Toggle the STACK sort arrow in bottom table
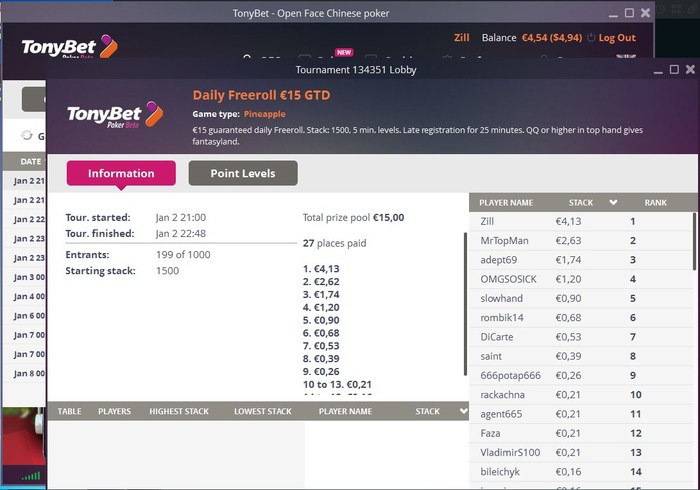Screen dimensions: 700x490 click(462, 411)
